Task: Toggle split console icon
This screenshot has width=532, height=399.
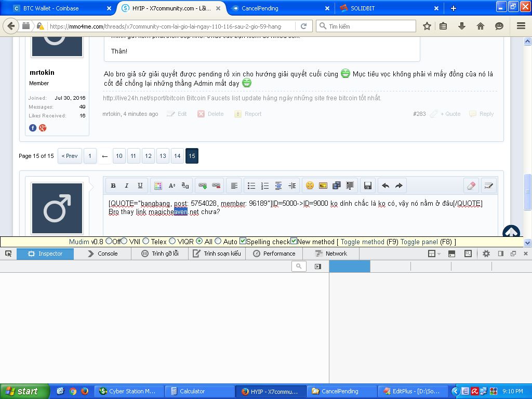Action: point(451,254)
